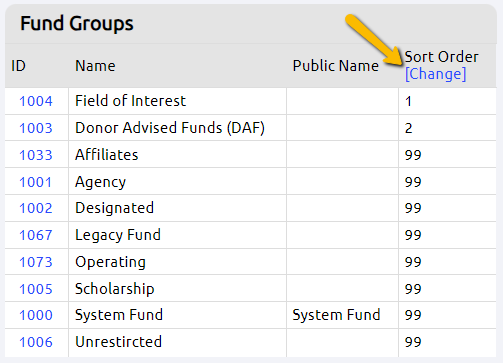Select the Field of Interest name cell
The width and height of the screenshot is (503, 363).
point(177,101)
